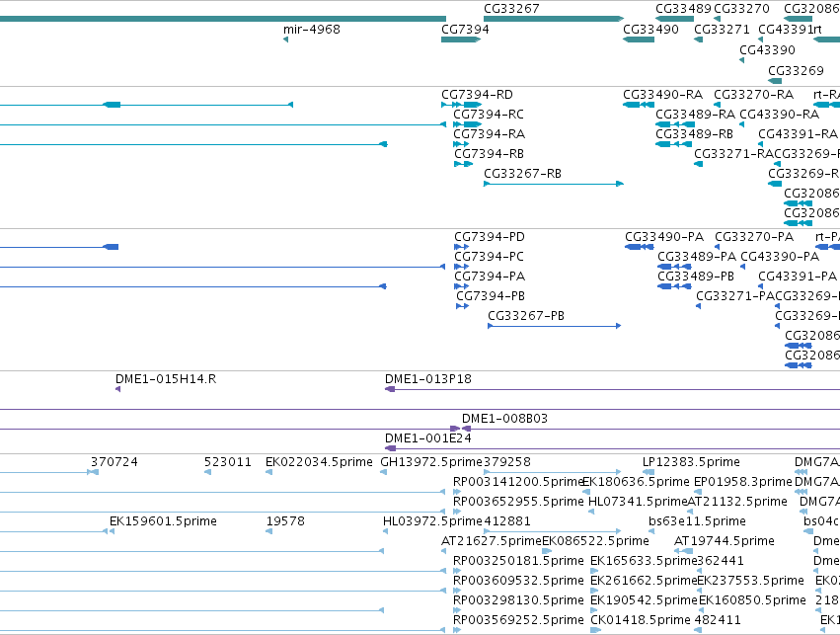Select transcript CG33489-RA
This screenshot has width=840, height=635.
695,115
